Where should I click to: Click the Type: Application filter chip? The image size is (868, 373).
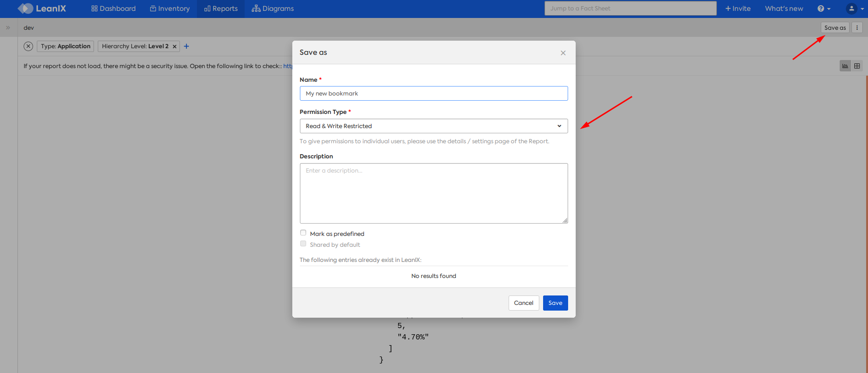coord(66,46)
